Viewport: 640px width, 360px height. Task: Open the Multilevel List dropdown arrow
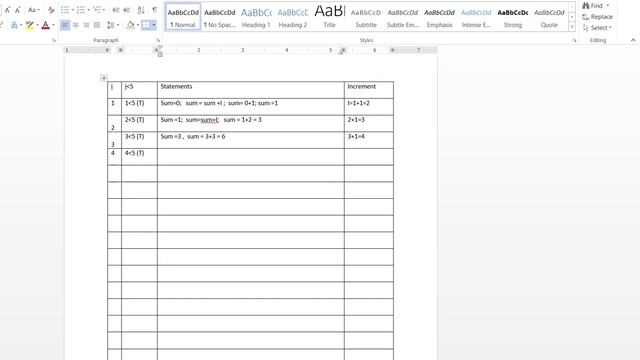click(x=104, y=10)
